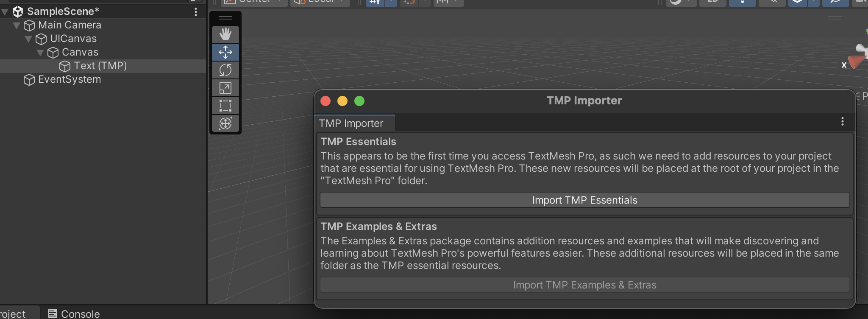Click the Text (TMP) cube icon
The width and height of the screenshot is (868, 319).
(65, 66)
